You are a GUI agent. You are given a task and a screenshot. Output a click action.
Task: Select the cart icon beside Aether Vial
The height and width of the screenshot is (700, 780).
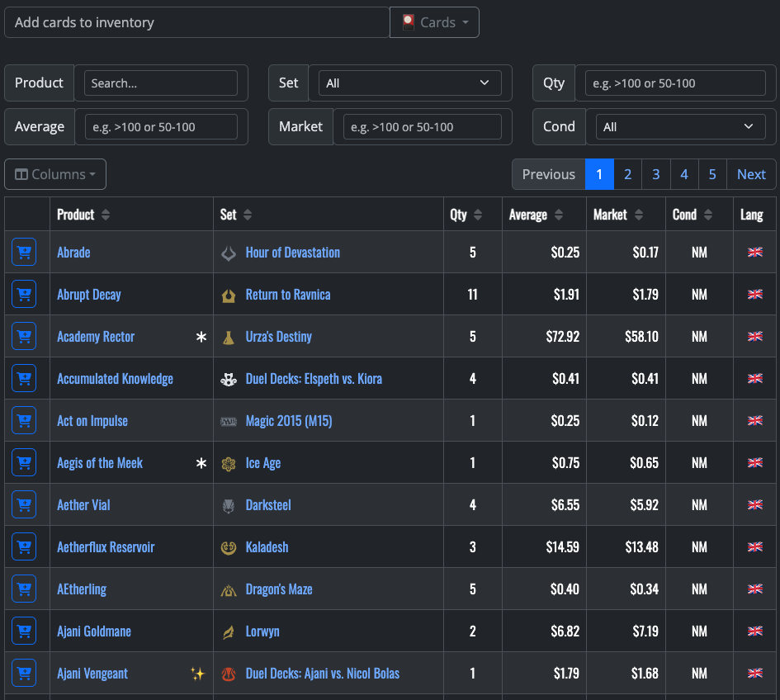(24, 504)
